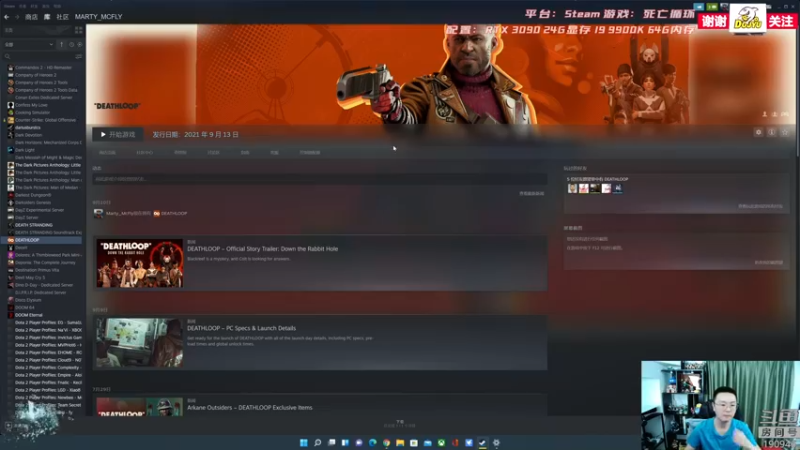Image resolution: width=800 pixels, height=450 pixels.
Task: Select Dark Light in library
Action: pyautogui.click(x=25, y=150)
